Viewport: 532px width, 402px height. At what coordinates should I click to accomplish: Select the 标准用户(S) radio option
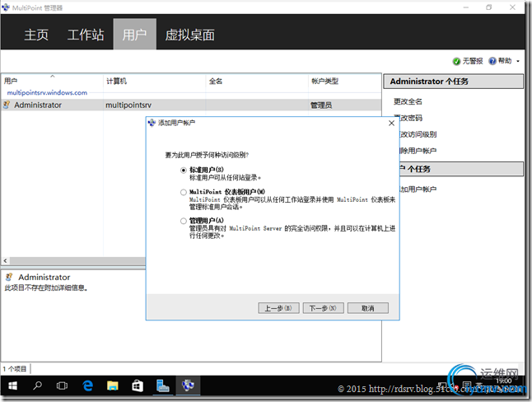tap(184, 170)
